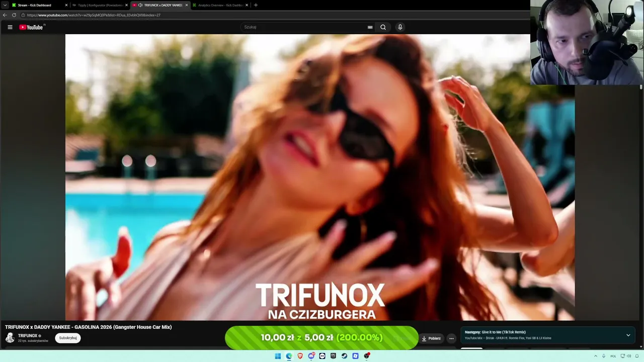Open the tray volume icon
Image resolution: width=644 pixels, height=362 pixels.
click(x=629, y=356)
